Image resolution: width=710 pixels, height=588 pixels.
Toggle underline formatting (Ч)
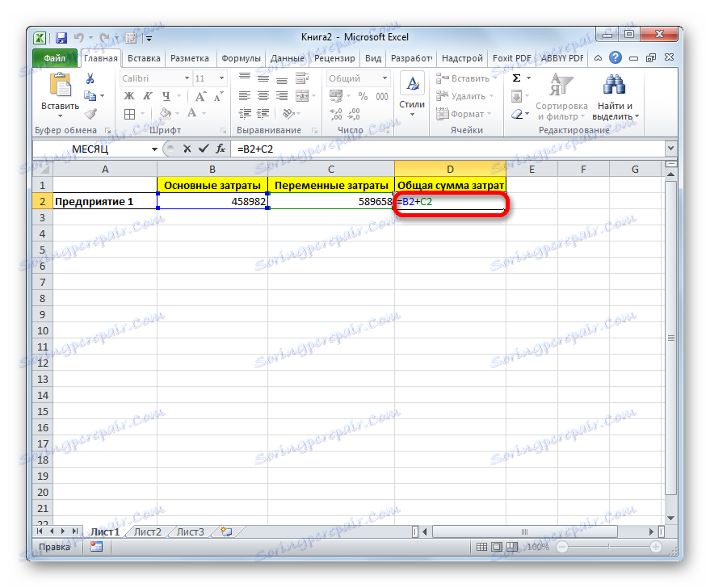coord(166,95)
